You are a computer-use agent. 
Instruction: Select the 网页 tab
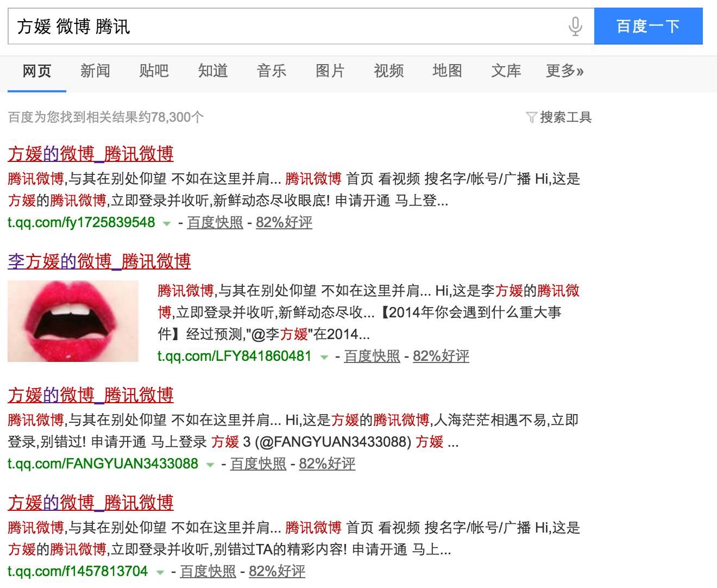37,71
